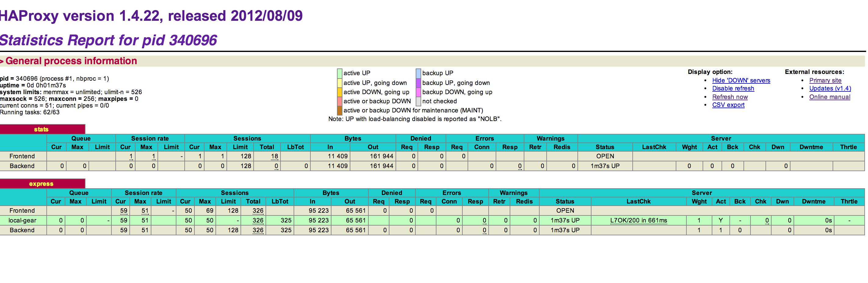Click the 'stats' proxy title
868x283 pixels.
[41, 129]
